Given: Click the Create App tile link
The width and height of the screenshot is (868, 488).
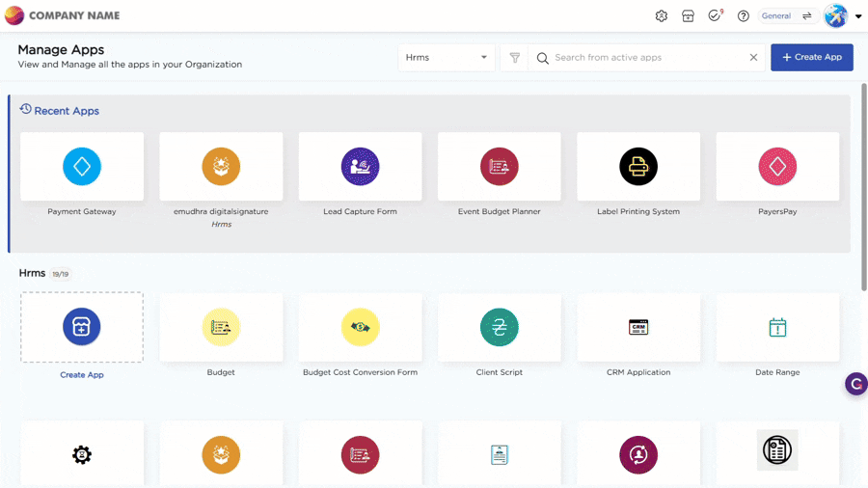Looking at the screenshot, I should [82, 374].
